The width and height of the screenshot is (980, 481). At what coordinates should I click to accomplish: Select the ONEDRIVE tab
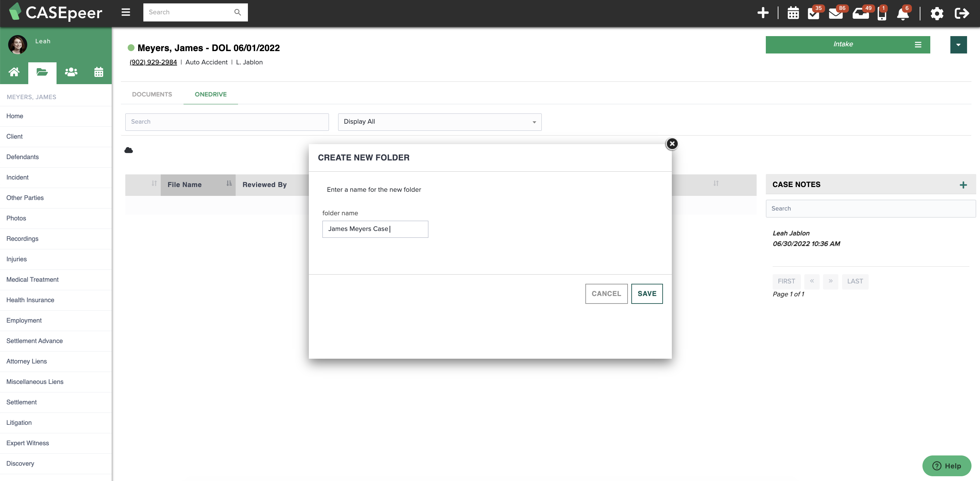tap(210, 94)
